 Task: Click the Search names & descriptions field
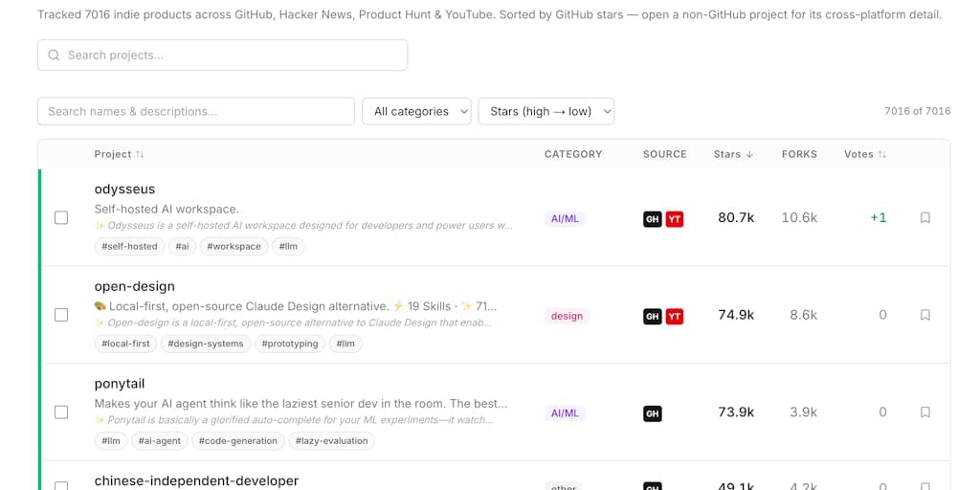click(x=196, y=111)
